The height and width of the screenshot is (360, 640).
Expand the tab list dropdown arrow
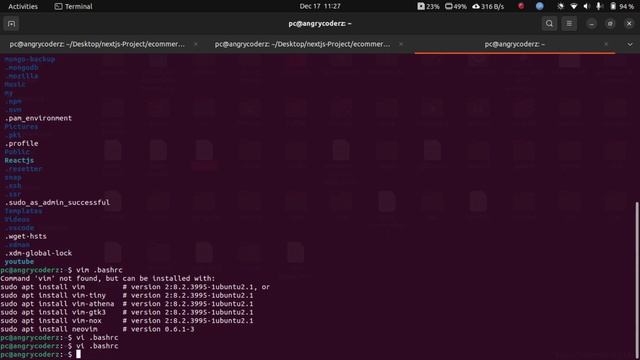click(x=630, y=44)
